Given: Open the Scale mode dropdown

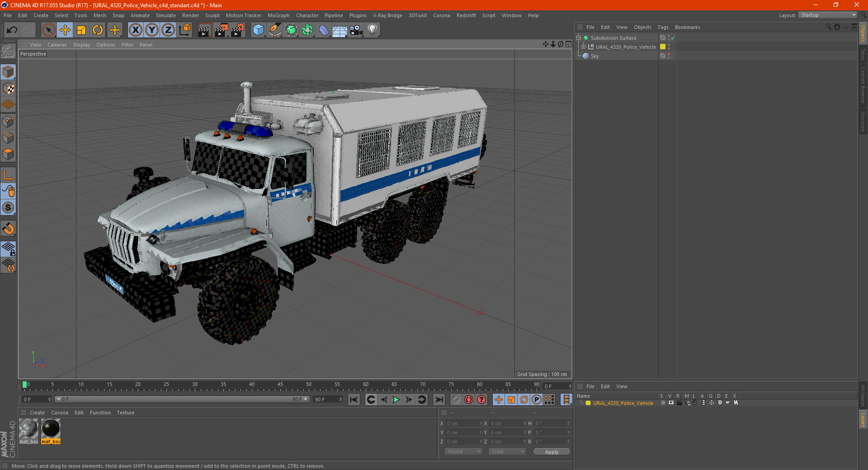Looking at the screenshot, I should (x=507, y=451).
